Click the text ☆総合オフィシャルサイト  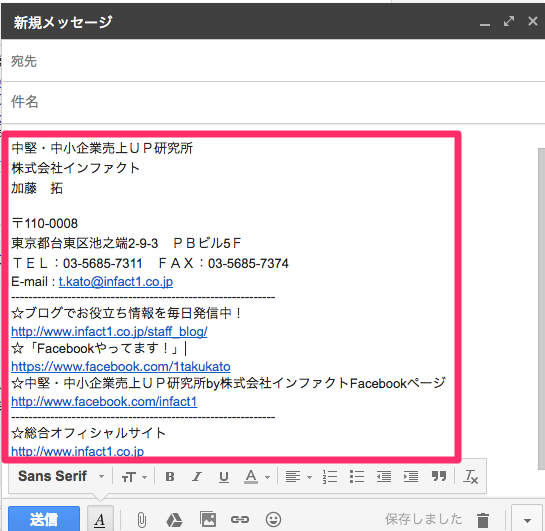click(88, 433)
